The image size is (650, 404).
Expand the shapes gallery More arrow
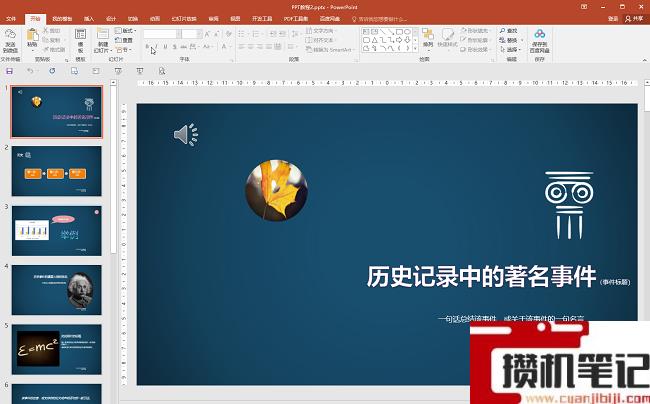coord(416,48)
